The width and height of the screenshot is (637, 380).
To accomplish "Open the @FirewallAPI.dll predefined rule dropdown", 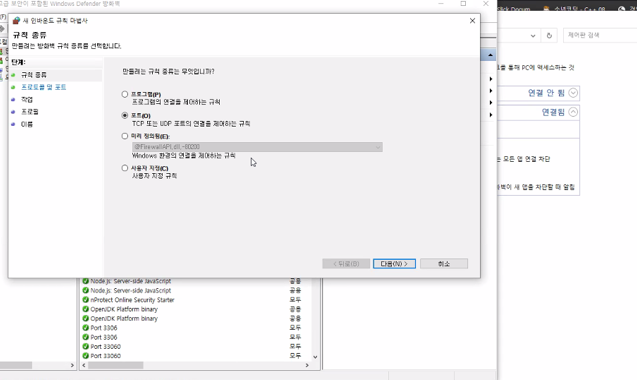I will tap(257, 147).
